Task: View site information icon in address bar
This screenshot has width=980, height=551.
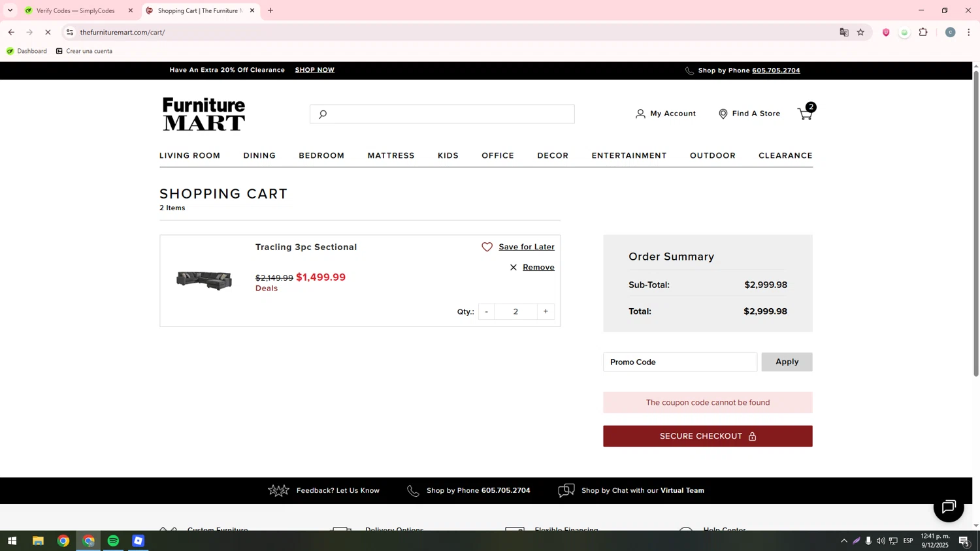Action: click(x=70, y=32)
